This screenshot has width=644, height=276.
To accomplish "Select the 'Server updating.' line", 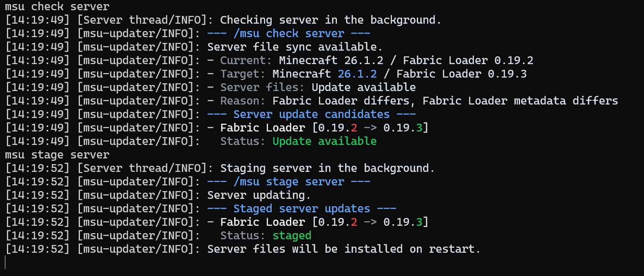I will coord(259,195).
